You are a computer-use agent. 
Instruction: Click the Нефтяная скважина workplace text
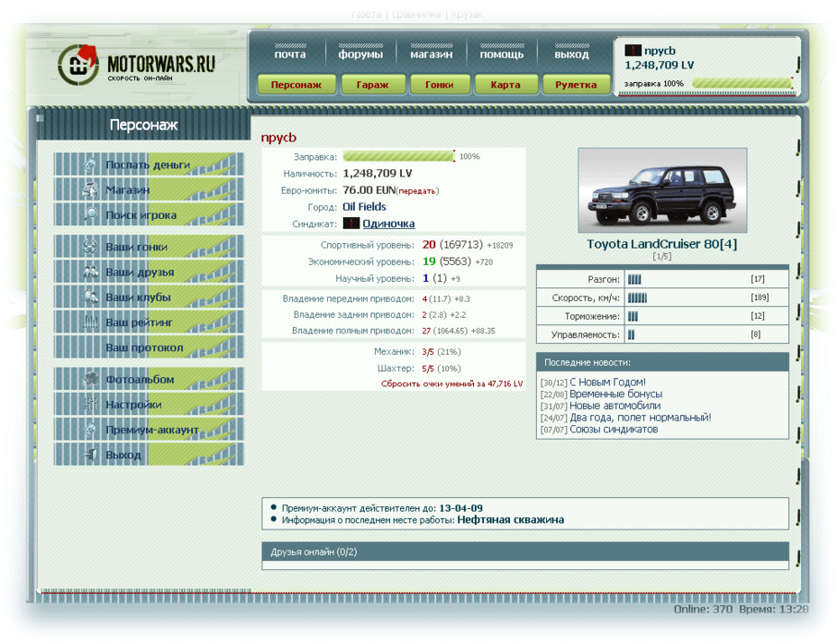click(510, 520)
